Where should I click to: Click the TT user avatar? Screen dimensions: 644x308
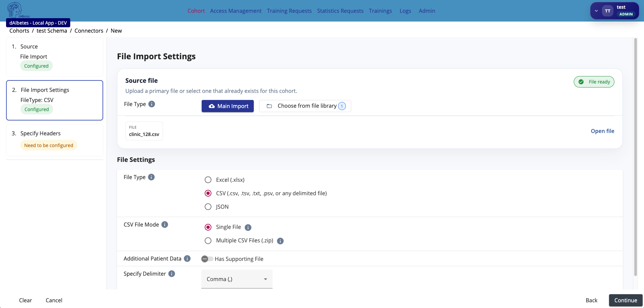[x=608, y=11]
